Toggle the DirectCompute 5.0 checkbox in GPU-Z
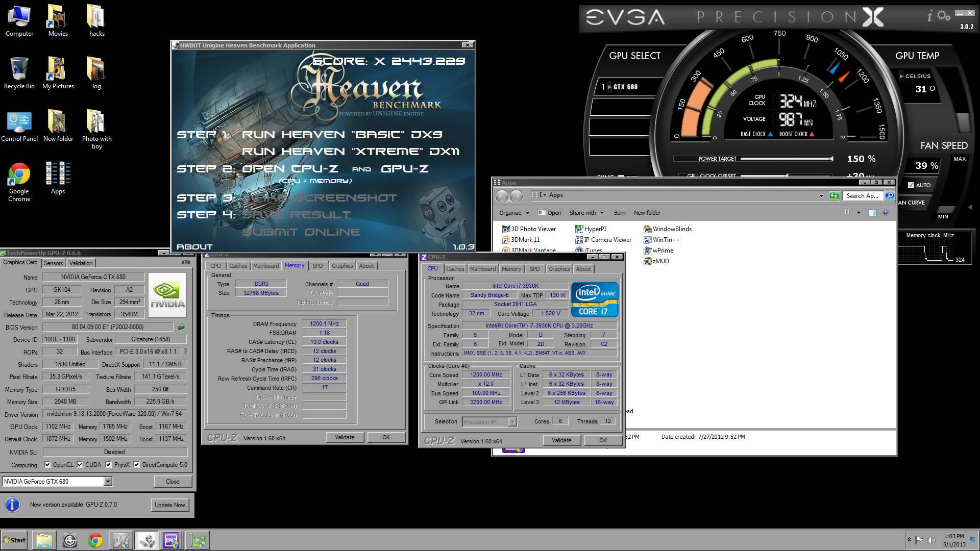 [x=136, y=465]
